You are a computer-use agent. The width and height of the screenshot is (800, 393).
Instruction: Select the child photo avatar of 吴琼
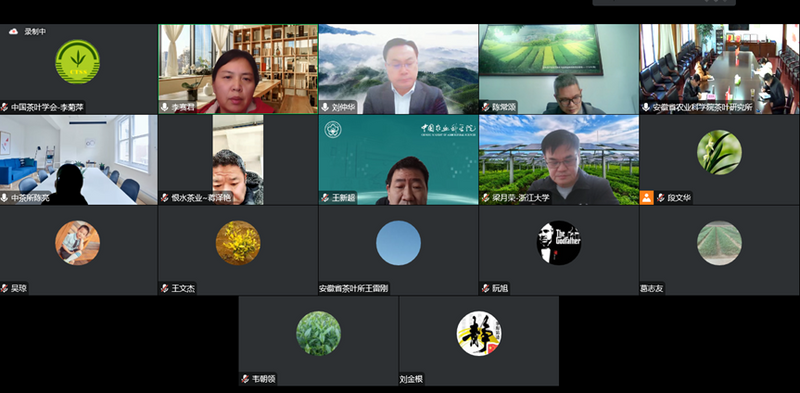coord(78,243)
